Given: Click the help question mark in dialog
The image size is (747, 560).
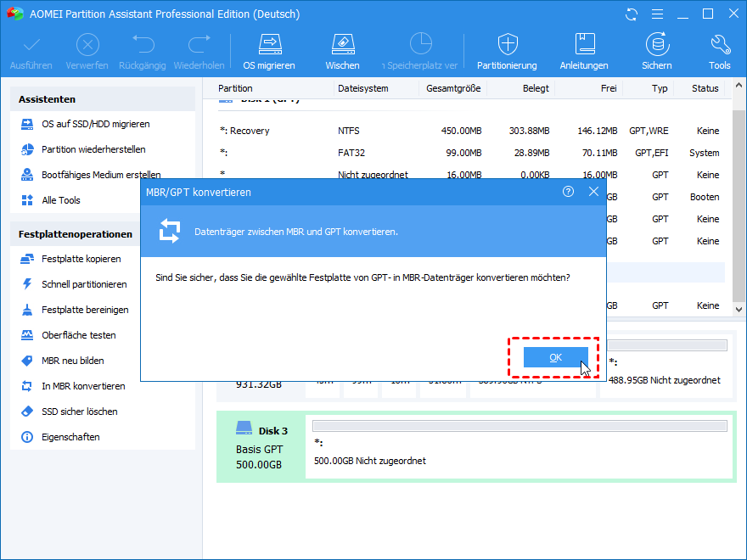Looking at the screenshot, I should pos(568,192).
